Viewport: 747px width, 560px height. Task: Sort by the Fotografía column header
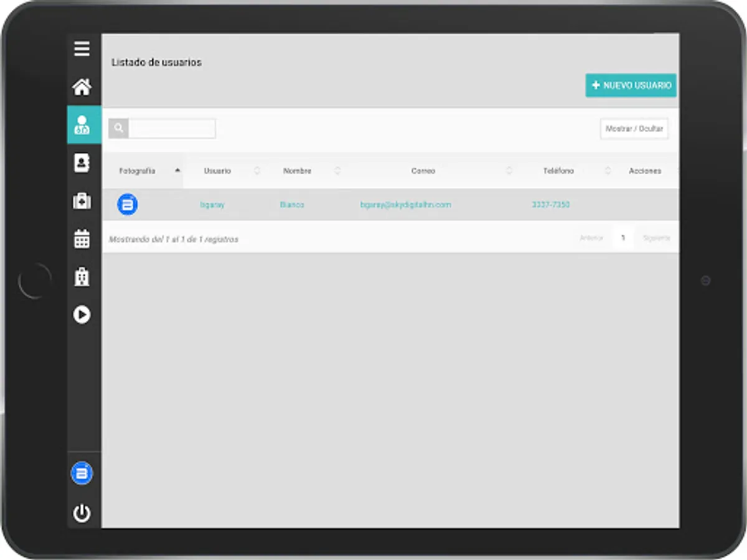(143, 170)
